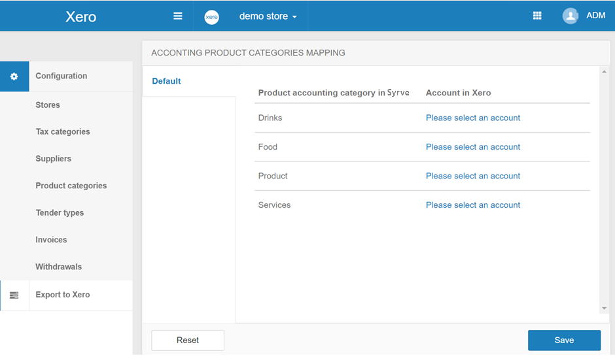Image resolution: width=615 pixels, height=364 pixels.
Task: Expand the demo store dropdown
Action: point(268,16)
